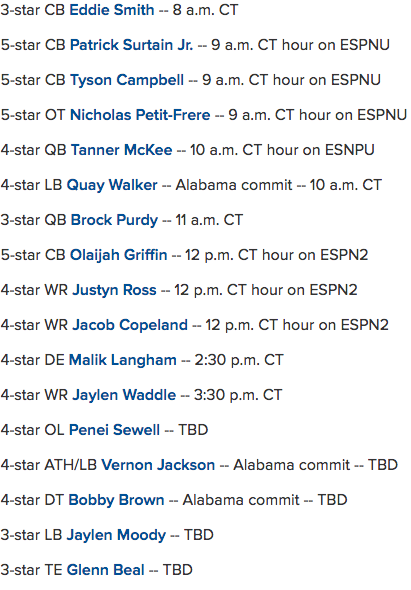411x590 pixels.
Task: Open the Eddie Smith player link
Action: pyautogui.click(x=112, y=10)
